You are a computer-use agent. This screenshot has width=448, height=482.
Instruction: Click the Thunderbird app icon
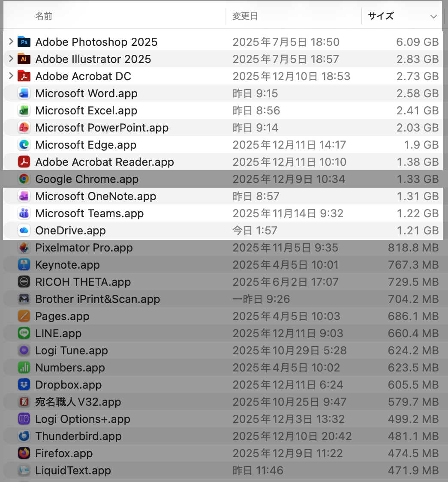[x=24, y=436]
